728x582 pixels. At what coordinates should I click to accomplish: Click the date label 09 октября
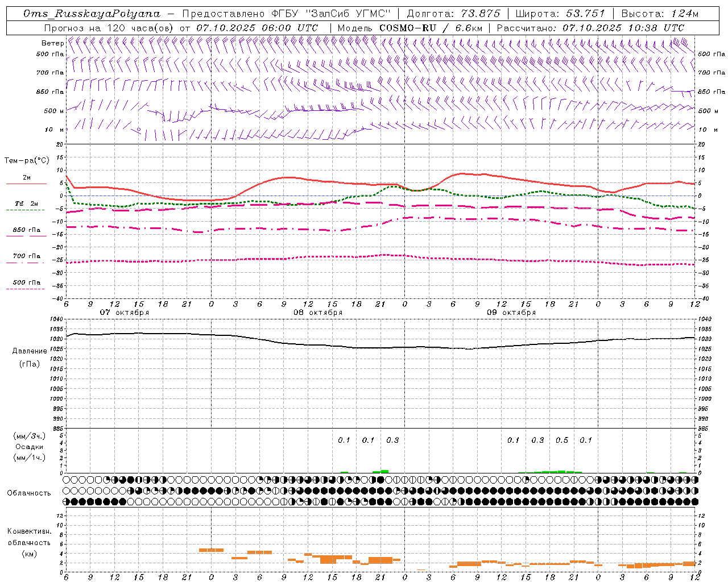[511, 313]
